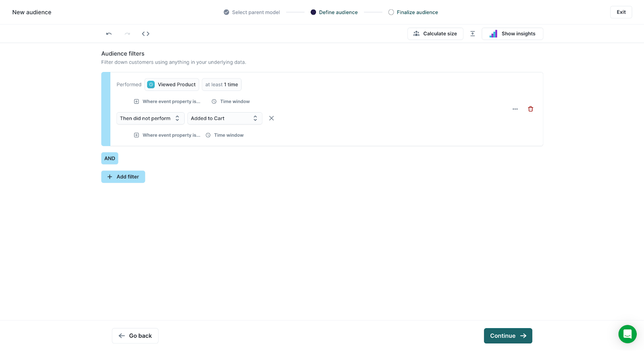Open the Added to Cart event dropdown
Image resolution: width=644 pixels, height=351 pixels.
224,118
